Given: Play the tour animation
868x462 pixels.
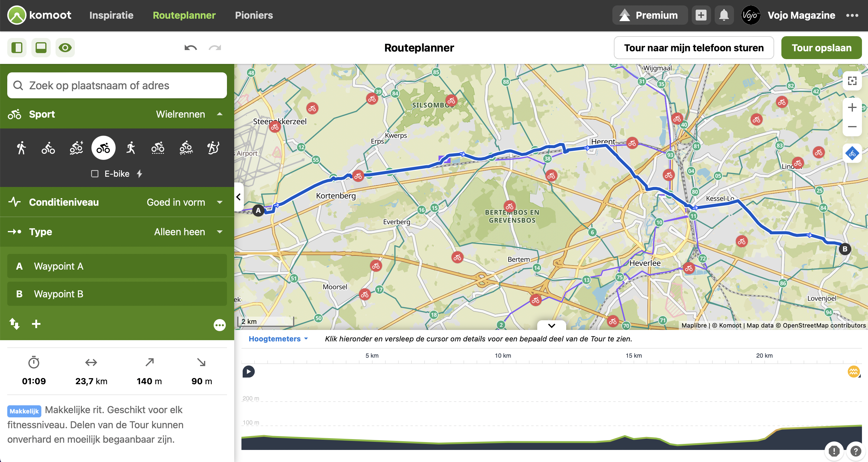Looking at the screenshot, I should coord(249,372).
